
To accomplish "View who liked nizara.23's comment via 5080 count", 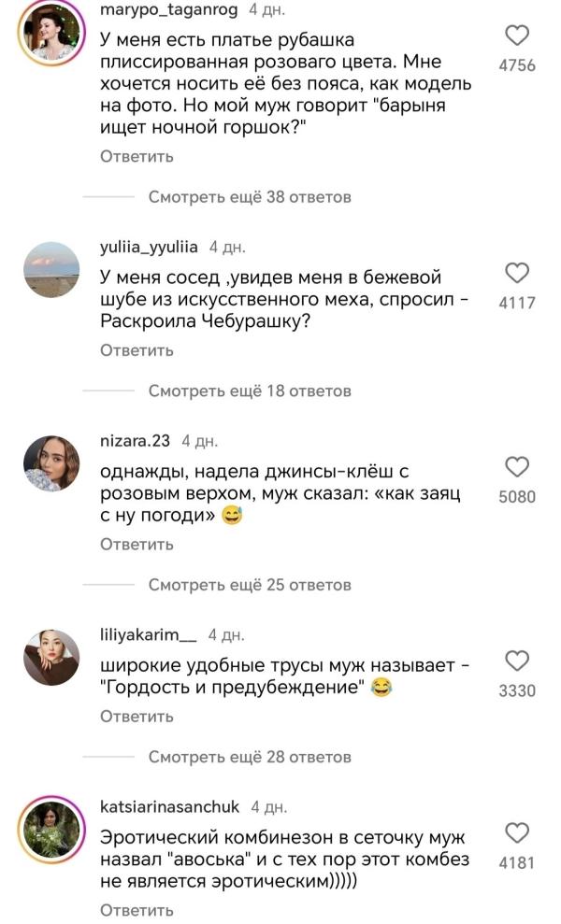I will point(516,494).
